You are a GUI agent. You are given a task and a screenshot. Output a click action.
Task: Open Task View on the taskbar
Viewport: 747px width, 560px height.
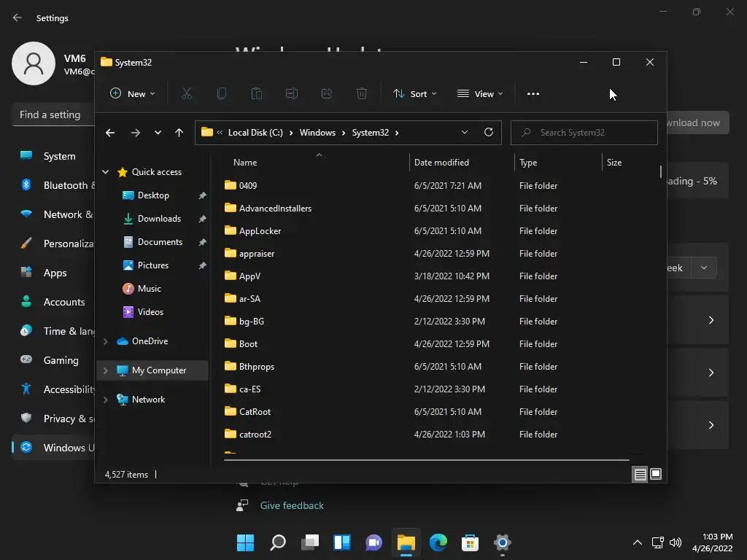tap(310, 542)
